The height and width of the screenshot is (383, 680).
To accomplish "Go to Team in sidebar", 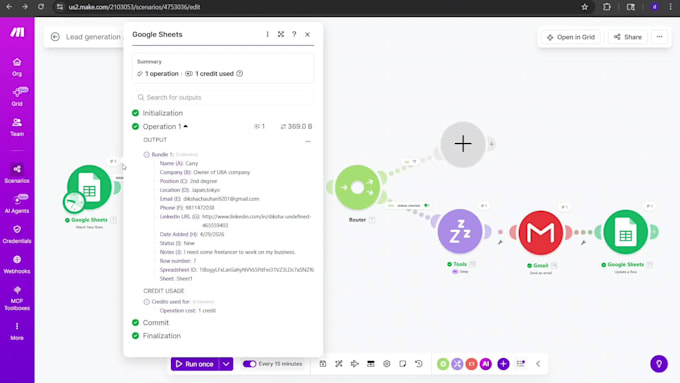I will point(17,127).
